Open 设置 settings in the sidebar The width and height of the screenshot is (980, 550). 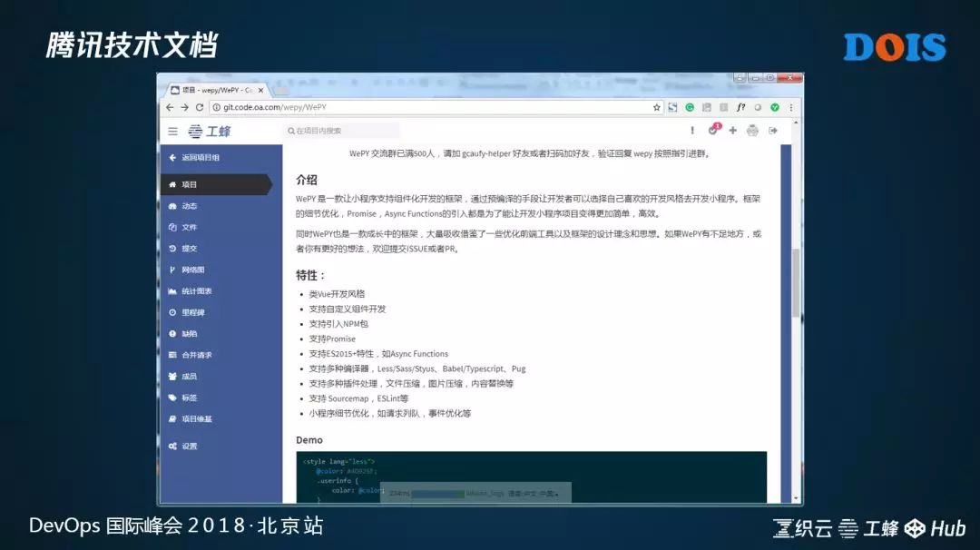tap(183, 446)
